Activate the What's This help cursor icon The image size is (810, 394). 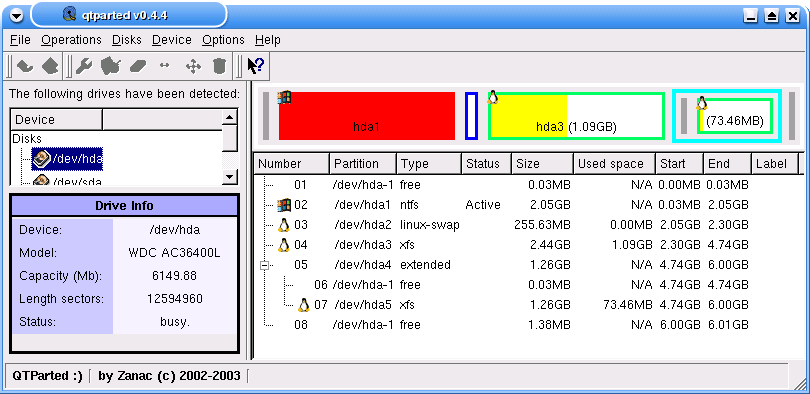pos(256,66)
